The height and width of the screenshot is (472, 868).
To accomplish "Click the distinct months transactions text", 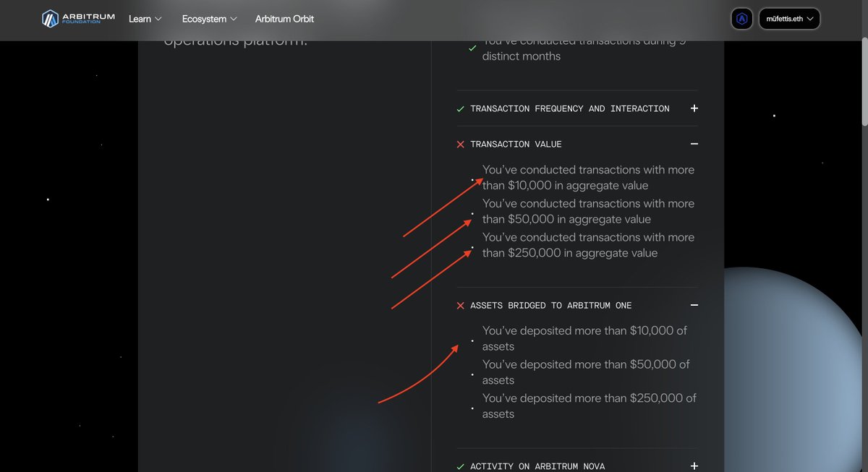I will [x=584, y=49].
